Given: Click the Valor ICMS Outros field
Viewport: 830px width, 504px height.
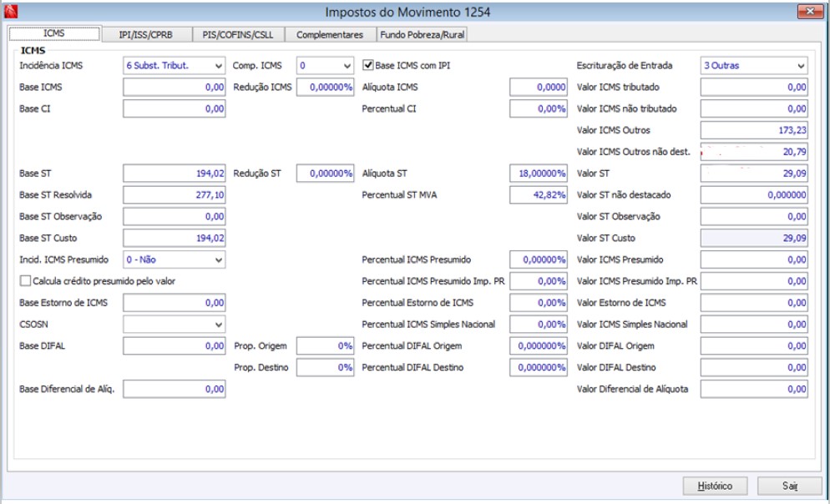Looking at the screenshot, I should (x=754, y=130).
